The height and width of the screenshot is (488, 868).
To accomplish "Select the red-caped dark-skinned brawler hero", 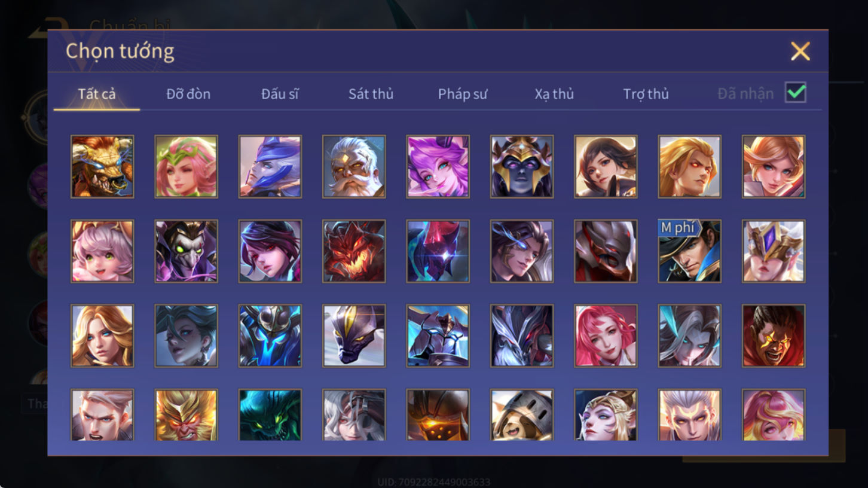I will point(774,336).
